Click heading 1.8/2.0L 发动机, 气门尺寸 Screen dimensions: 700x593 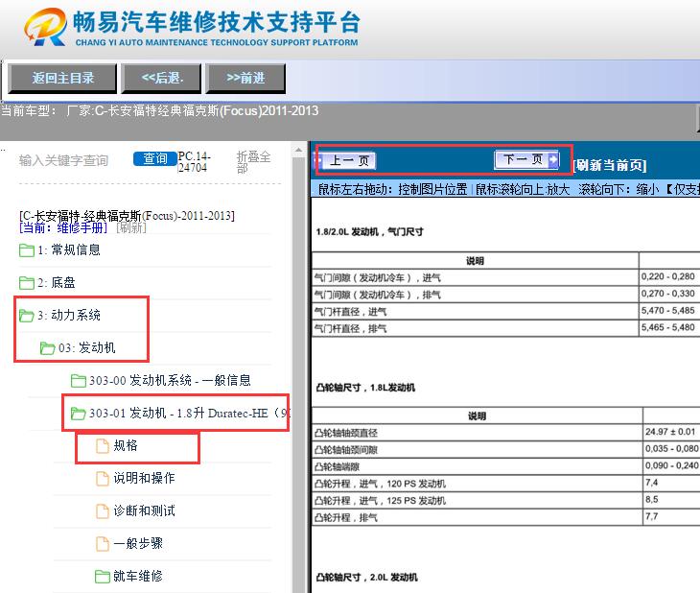(x=369, y=231)
